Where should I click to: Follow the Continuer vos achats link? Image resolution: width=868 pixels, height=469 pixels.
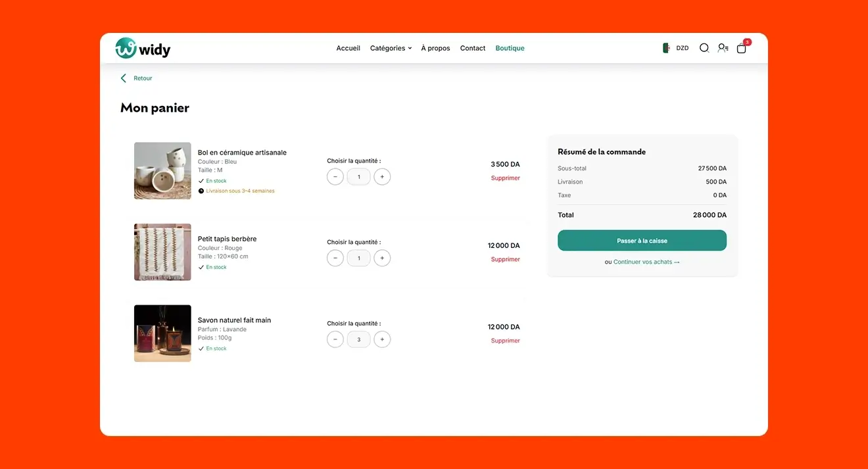coord(646,262)
